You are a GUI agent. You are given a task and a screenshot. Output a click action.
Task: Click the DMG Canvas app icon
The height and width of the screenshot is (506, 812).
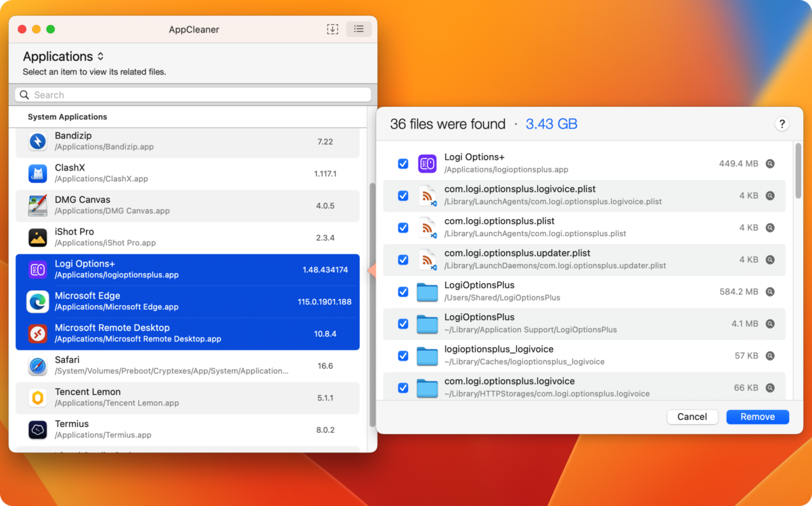pyautogui.click(x=38, y=205)
